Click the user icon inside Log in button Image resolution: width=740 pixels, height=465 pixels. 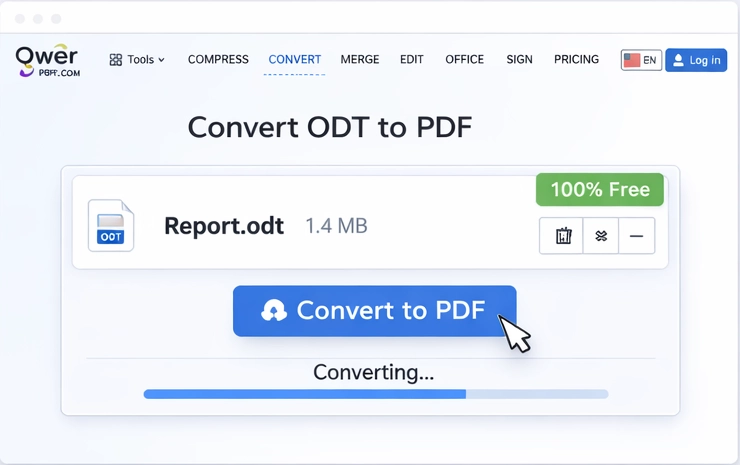pos(678,60)
